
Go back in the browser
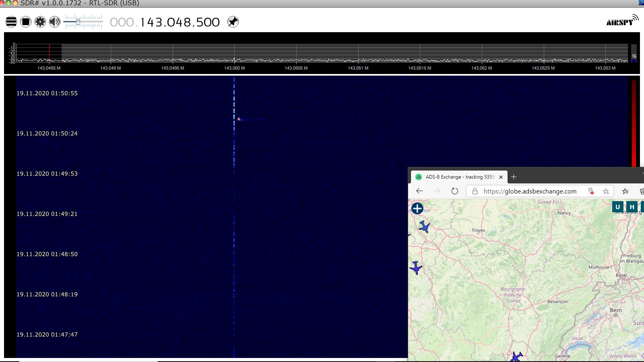click(419, 191)
